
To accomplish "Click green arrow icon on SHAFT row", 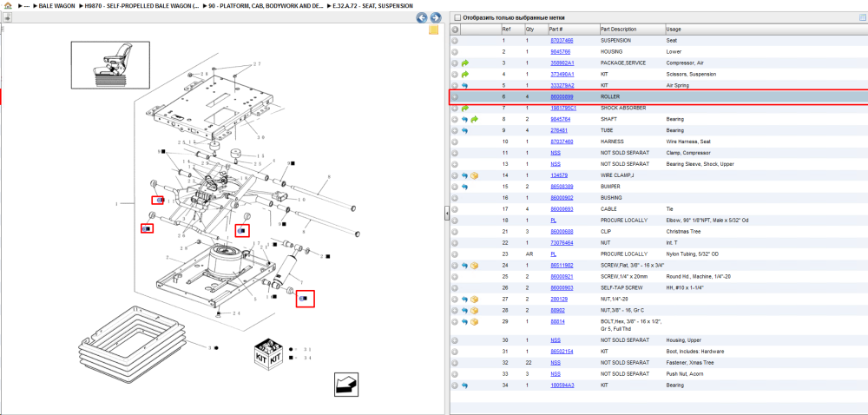I will tap(475, 119).
